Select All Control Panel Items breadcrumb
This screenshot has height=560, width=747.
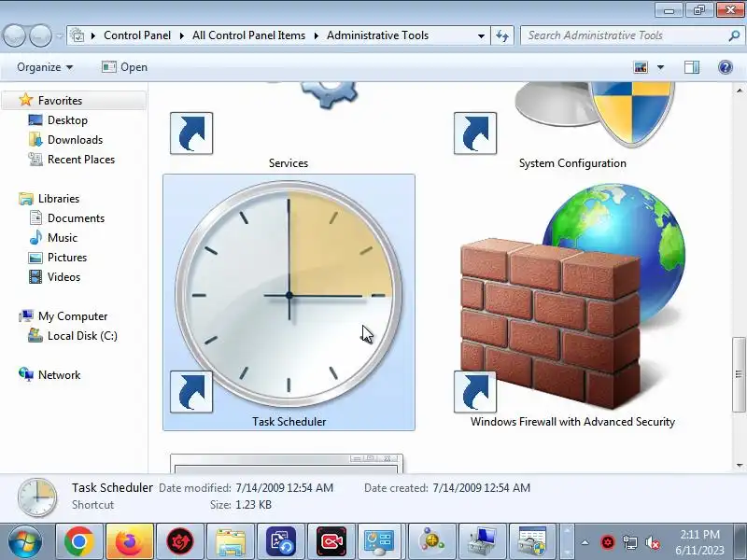pyautogui.click(x=248, y=35)
